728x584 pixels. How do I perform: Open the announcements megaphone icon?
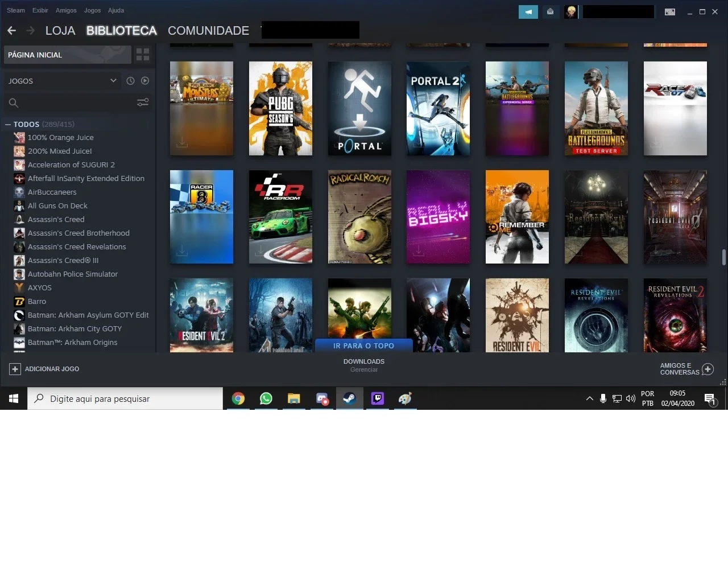(x=528, y=11)
